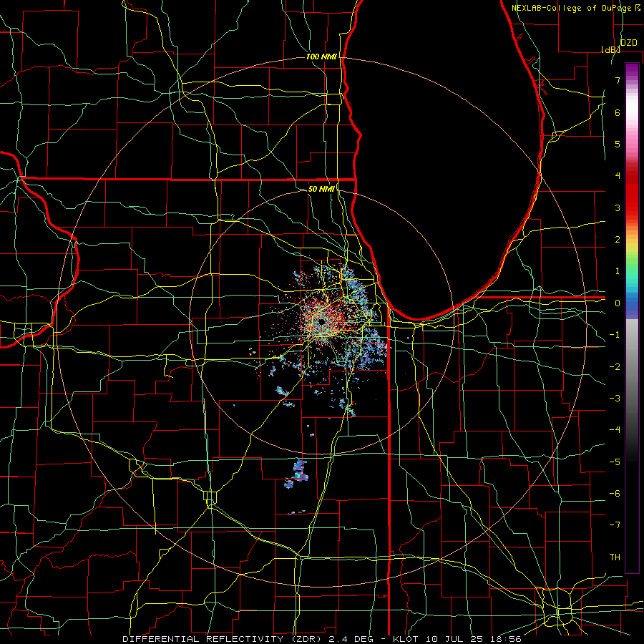Click the -4 value on the color scale
644x644 pixels.
(x=615, y=430)
